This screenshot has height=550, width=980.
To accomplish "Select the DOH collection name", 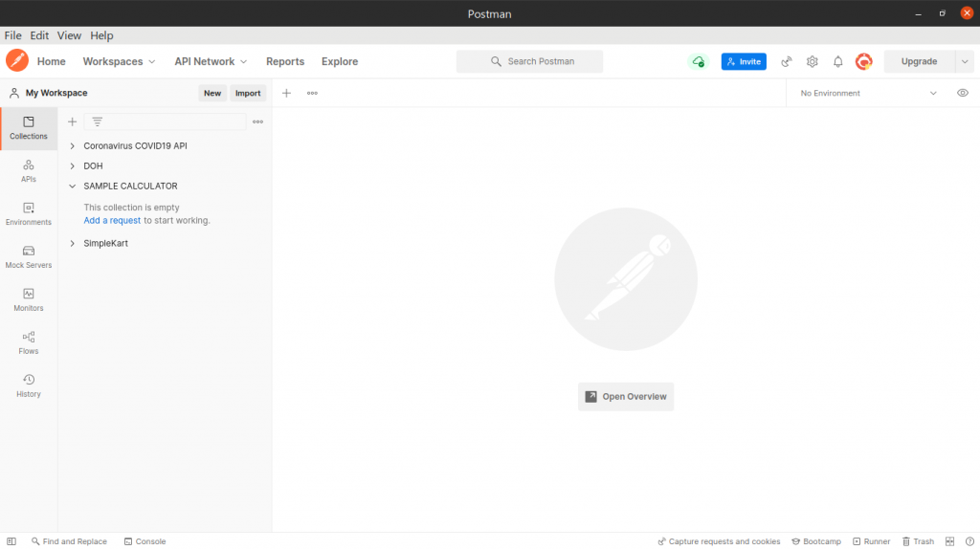I will pos(93,165).
